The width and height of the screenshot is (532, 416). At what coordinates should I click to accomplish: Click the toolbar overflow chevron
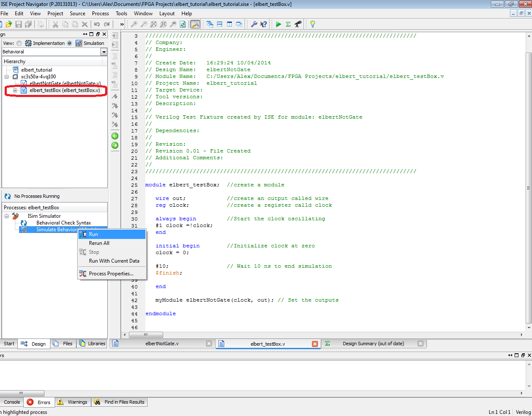point(122,24)
